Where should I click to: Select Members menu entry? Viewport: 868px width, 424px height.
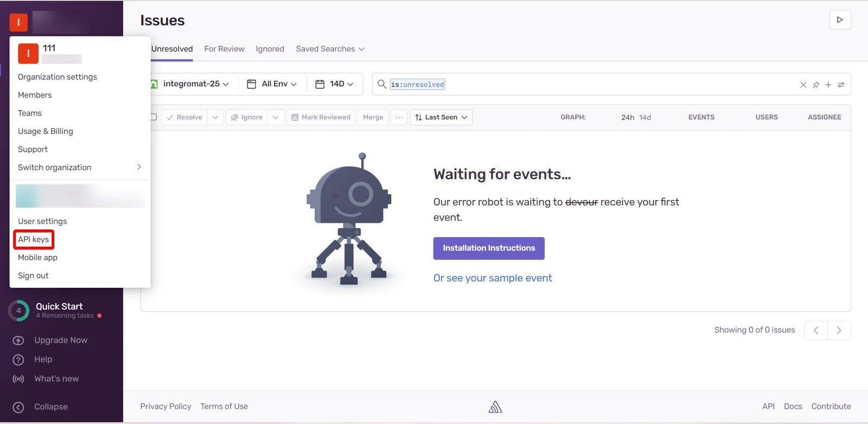click(35, 95)
